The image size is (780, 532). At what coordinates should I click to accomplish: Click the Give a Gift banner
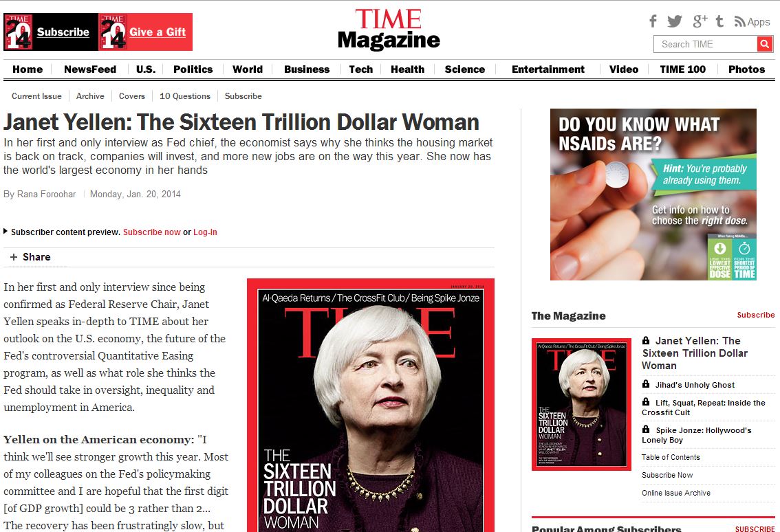coord(146,32)
